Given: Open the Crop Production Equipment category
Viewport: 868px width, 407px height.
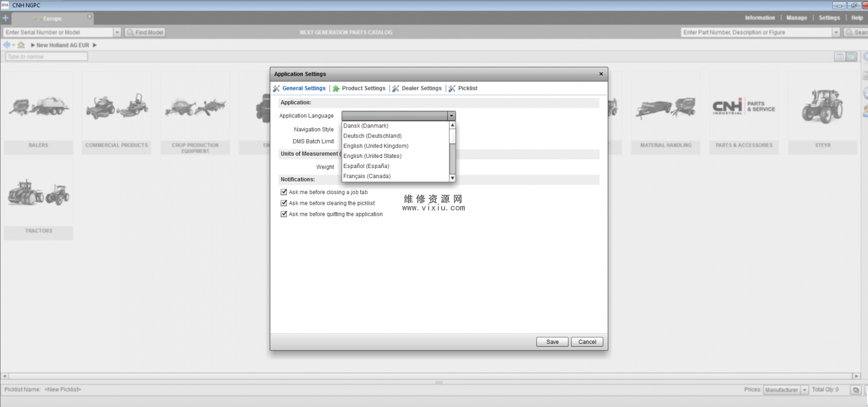Looking at the screenshot, I should [195, 113].
